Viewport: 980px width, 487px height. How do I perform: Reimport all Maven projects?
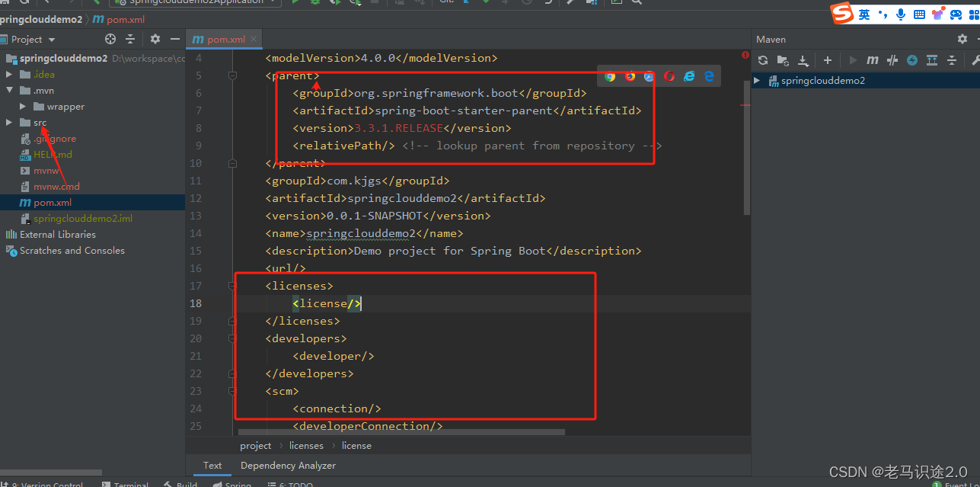[x=763, y=60]
